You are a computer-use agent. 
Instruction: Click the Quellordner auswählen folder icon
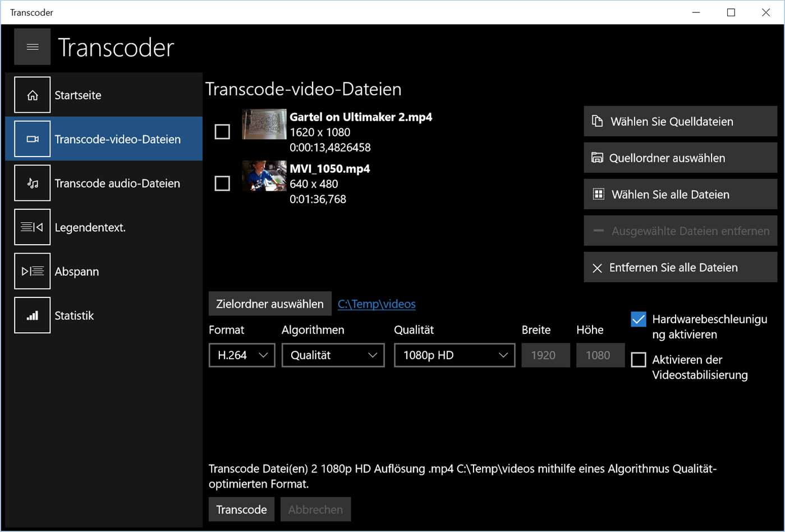pyautogui.click(x=597, y=158)
